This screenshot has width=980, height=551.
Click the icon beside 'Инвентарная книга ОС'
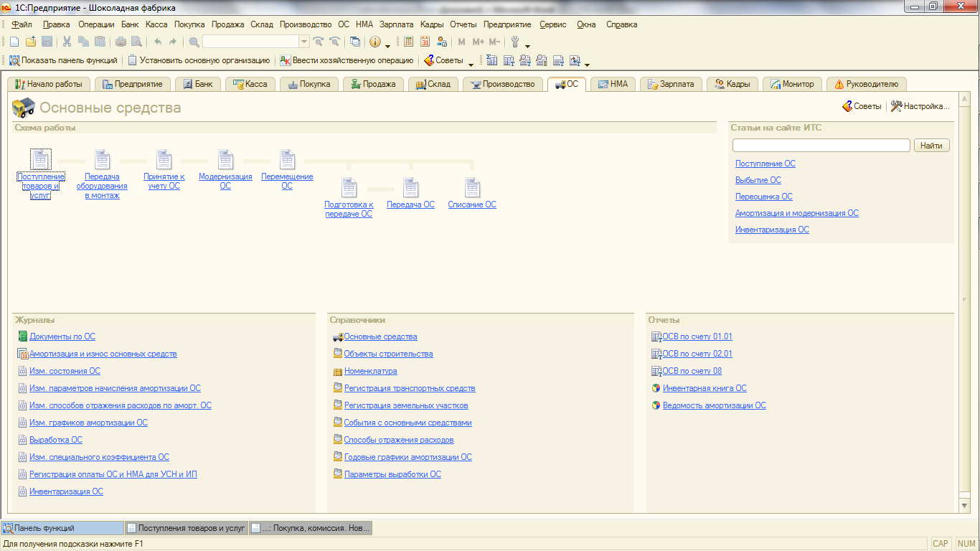click(x=656, y=388)
